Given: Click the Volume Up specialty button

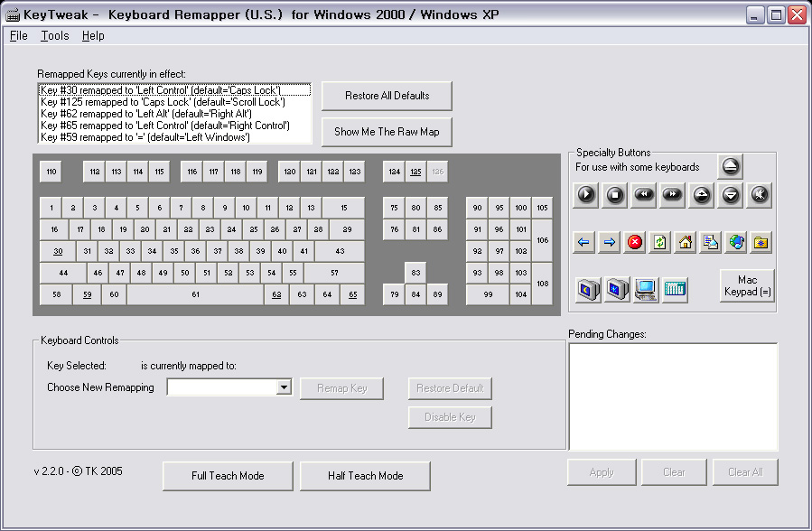Looking at the screenshot, I should click(x=701, y=195).
